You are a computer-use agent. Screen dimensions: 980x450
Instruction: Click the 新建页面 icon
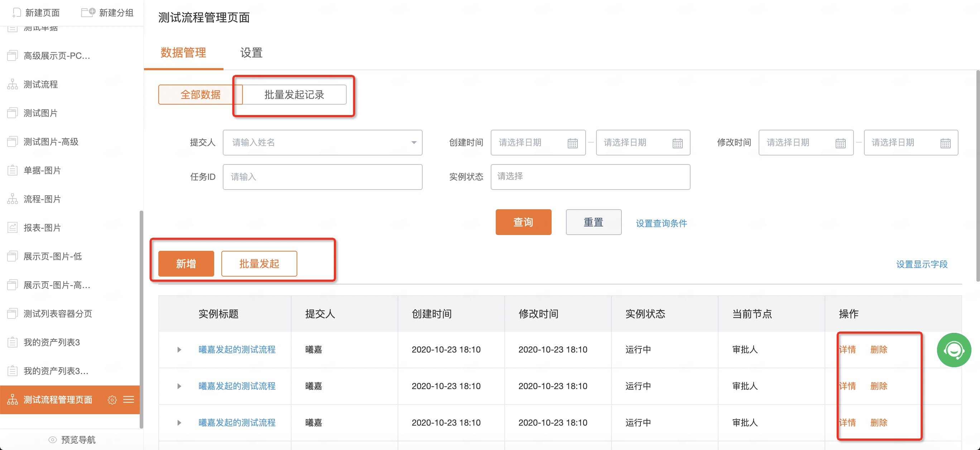click(17, 13)
